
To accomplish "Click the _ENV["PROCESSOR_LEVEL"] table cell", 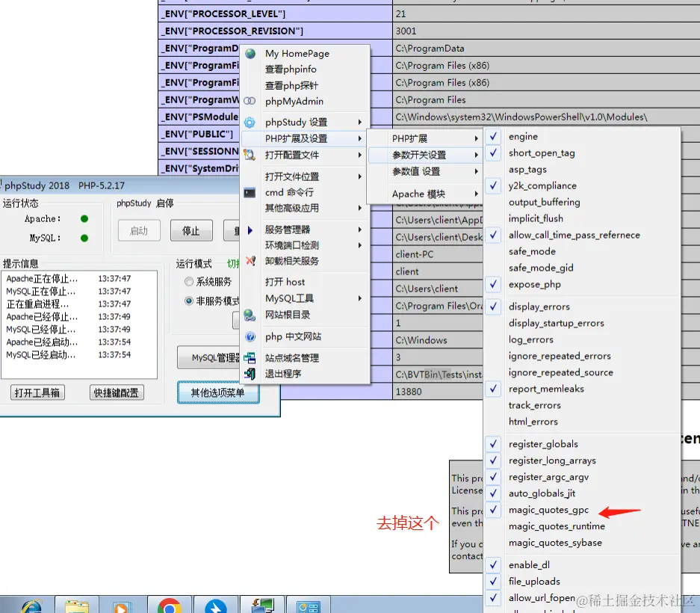I will point(276,14).
